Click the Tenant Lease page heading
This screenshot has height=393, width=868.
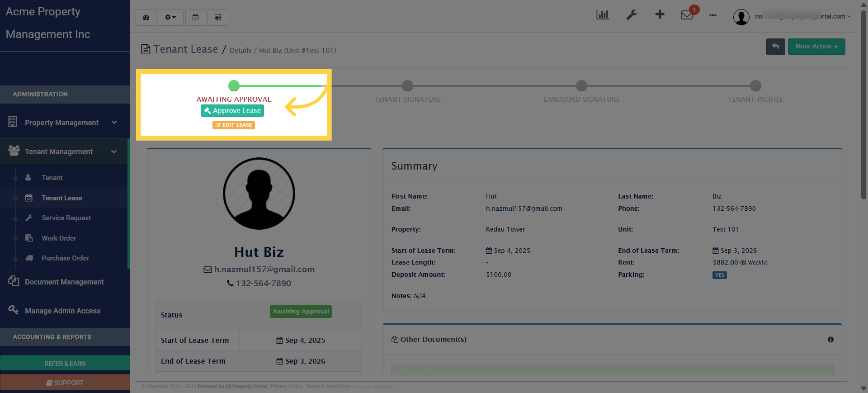(x=186, y=49)
